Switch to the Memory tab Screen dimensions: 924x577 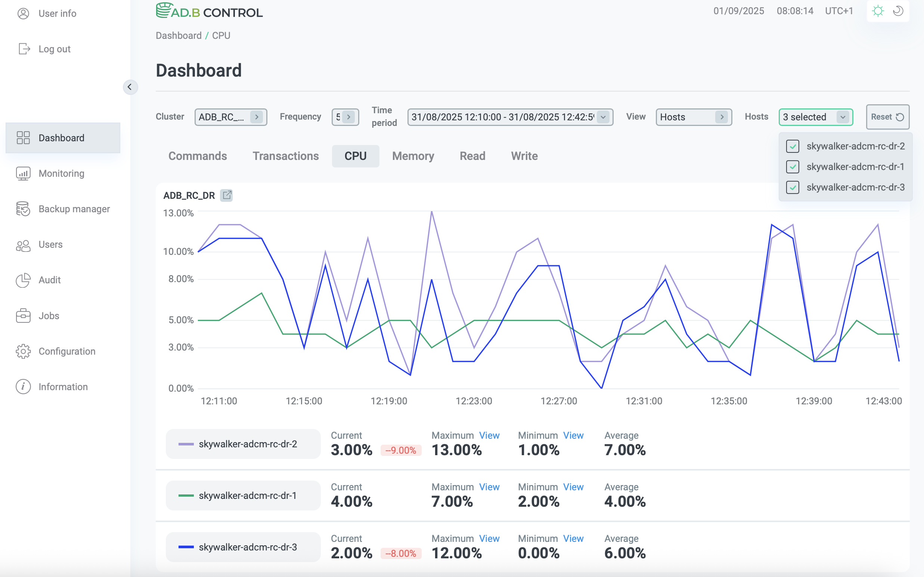413,156
